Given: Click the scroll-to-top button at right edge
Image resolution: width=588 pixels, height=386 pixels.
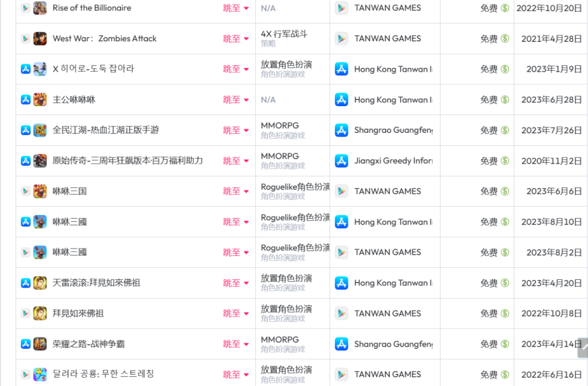Looking at the screenshot, I should tap(584, 348).
